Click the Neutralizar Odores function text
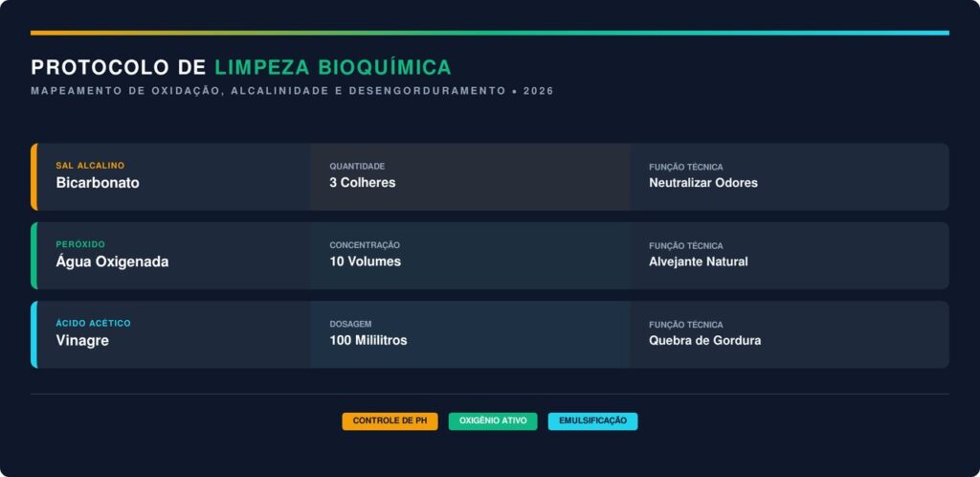The width and height of the screenshot is (980, 477). click(703, 183)
